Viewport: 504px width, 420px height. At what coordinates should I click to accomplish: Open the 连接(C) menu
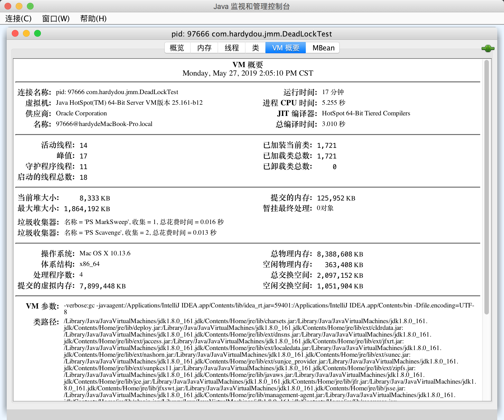(18, 18)
